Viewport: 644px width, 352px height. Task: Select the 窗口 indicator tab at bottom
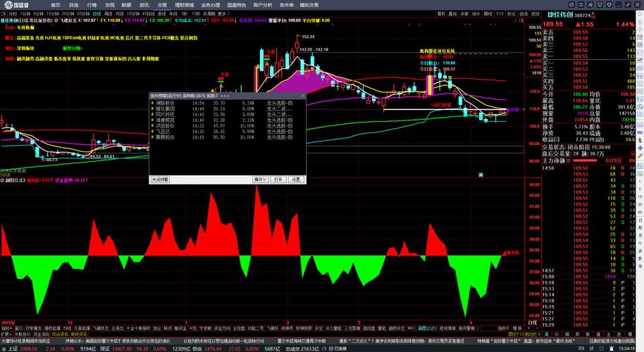pyautogui.click(x=18, y=328)
